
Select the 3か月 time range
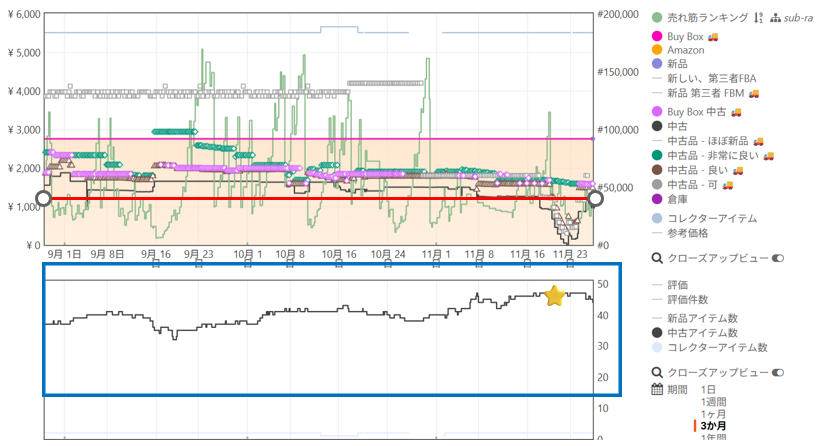pyautogui.click(x=714, y=427)
